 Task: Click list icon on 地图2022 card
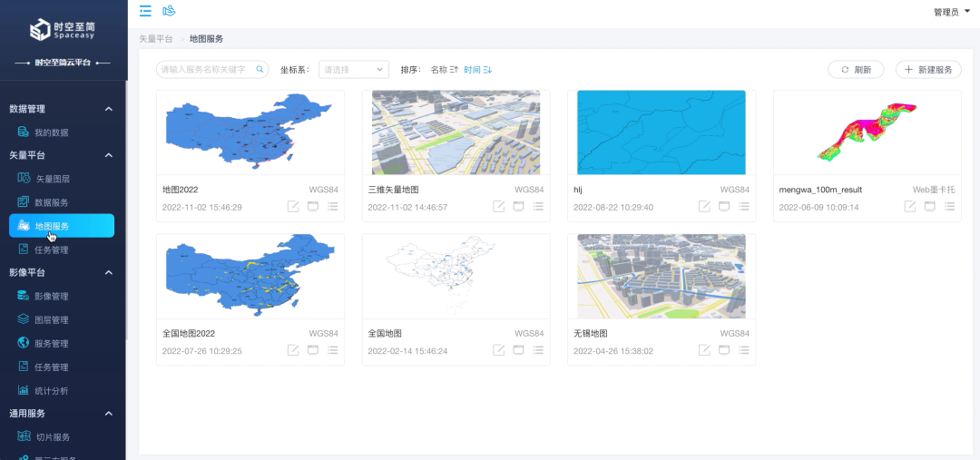[332, 206]
